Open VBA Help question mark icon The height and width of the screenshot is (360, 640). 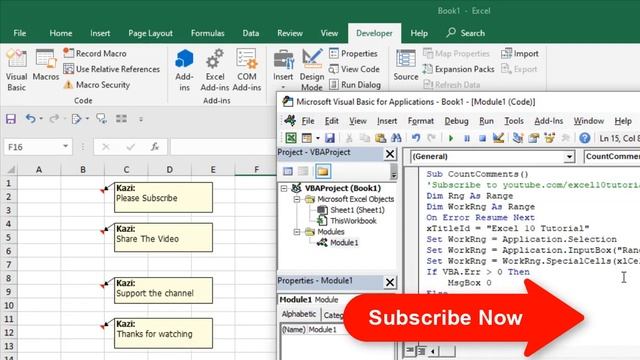coord(584,138)
